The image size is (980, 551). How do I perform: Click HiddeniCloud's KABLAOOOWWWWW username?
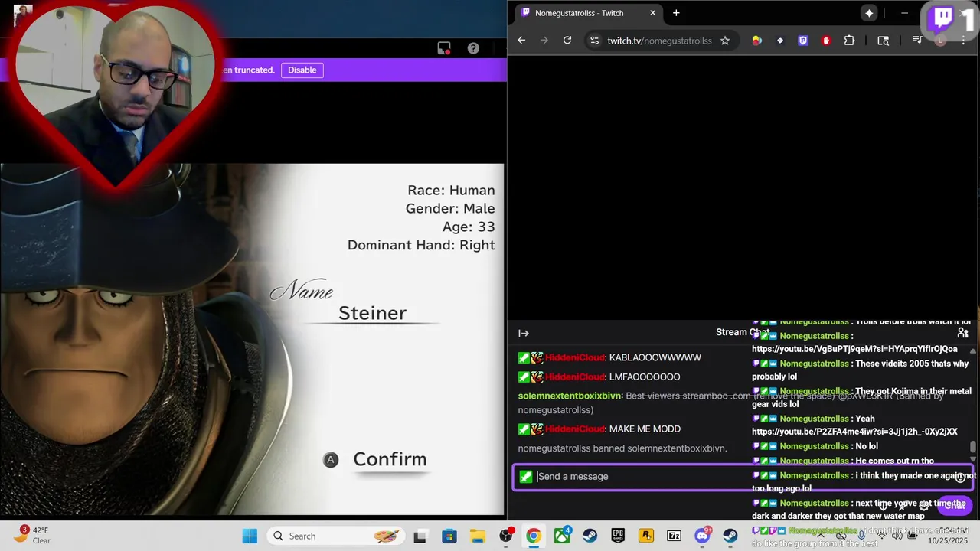click(575, 357)
